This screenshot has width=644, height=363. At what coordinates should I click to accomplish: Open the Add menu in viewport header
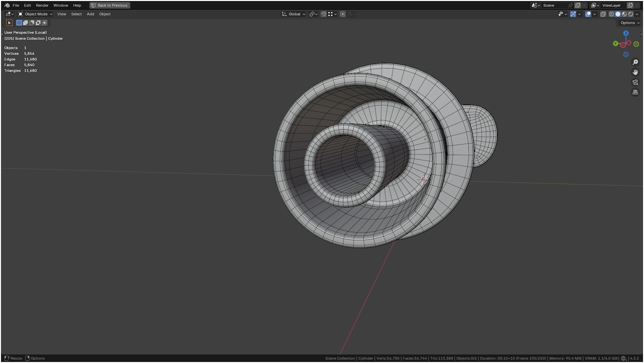[90, 14]
